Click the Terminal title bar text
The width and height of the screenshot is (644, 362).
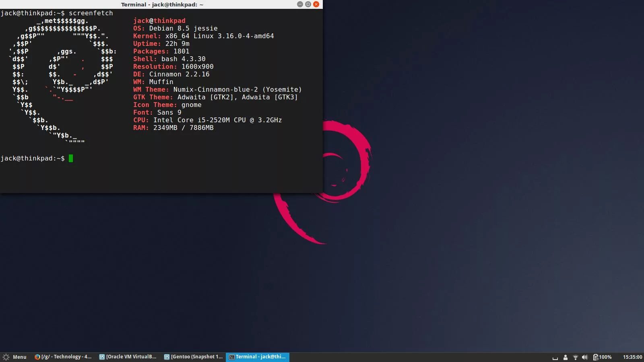pyautogui.click(x=162, y=4)
